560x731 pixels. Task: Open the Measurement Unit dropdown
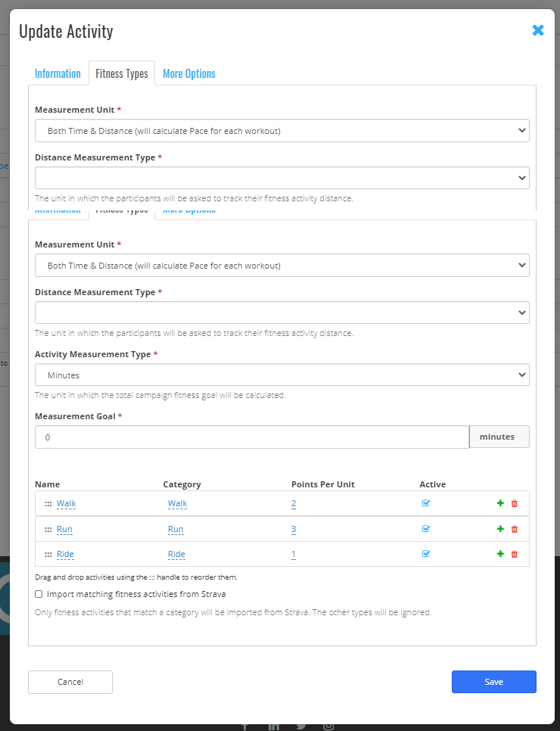click(282, 265)
